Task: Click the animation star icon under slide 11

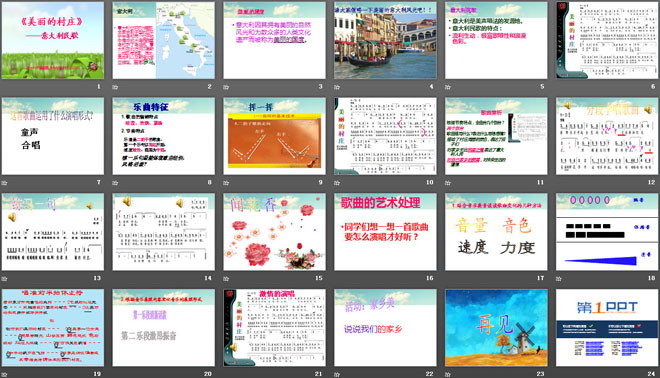Action: [448, 183]
